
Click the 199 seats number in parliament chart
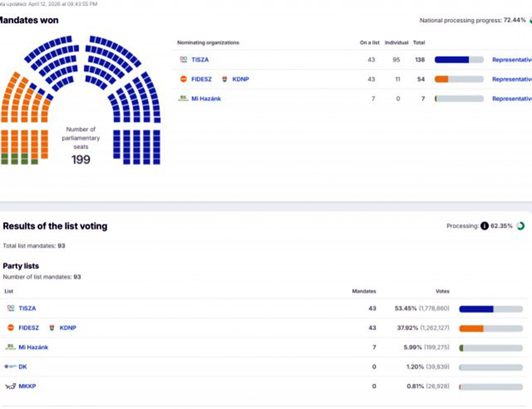pyautogui.click(x=81, y=160)
